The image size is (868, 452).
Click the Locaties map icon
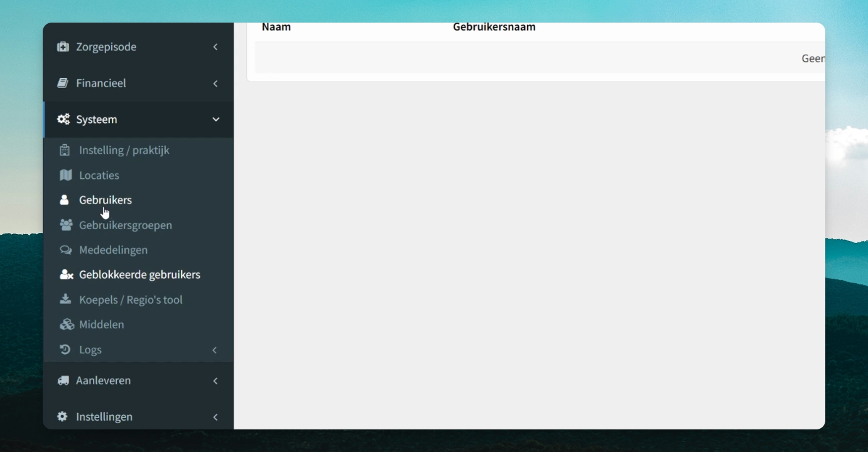click(65, 175)
